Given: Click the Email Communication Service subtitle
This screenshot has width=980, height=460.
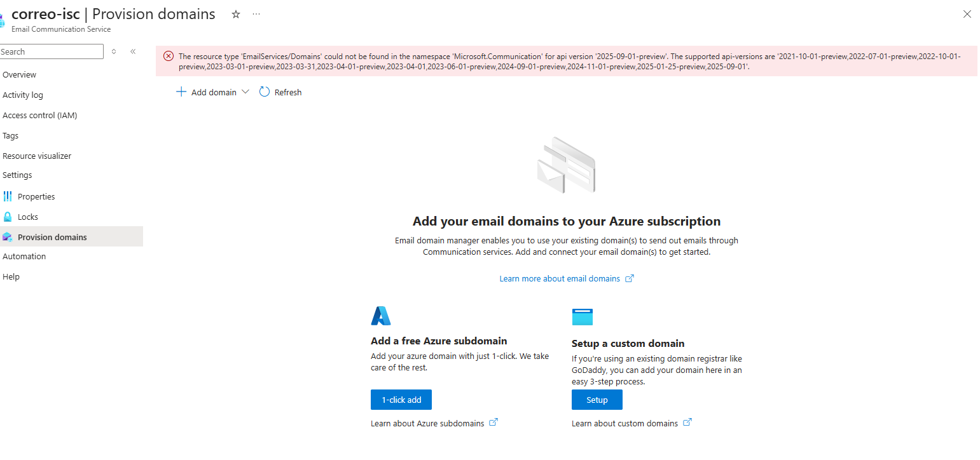Looking at the screenshot, I should pyautogui.click(x=61, y=29).
